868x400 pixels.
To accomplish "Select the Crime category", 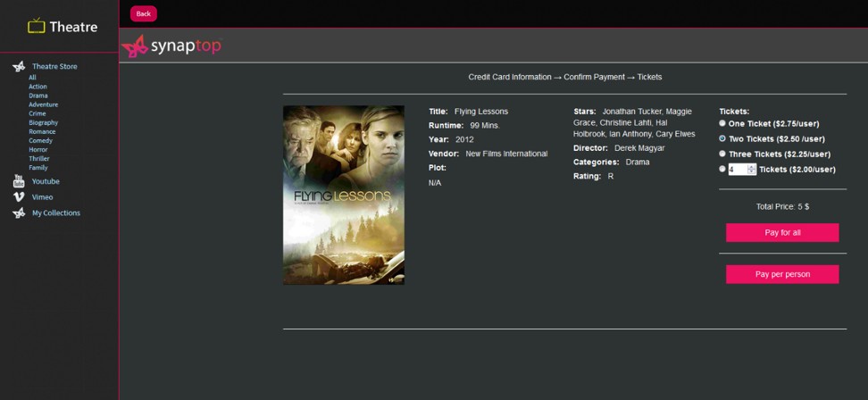I will coord(38,113).
